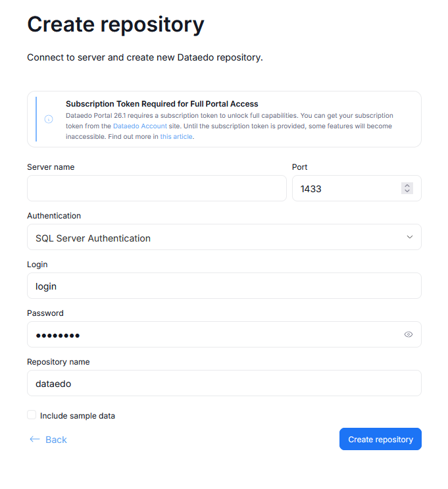Decrease port number with down arrow
Viewport: 448px width, 489px height.
coord(407,192)
